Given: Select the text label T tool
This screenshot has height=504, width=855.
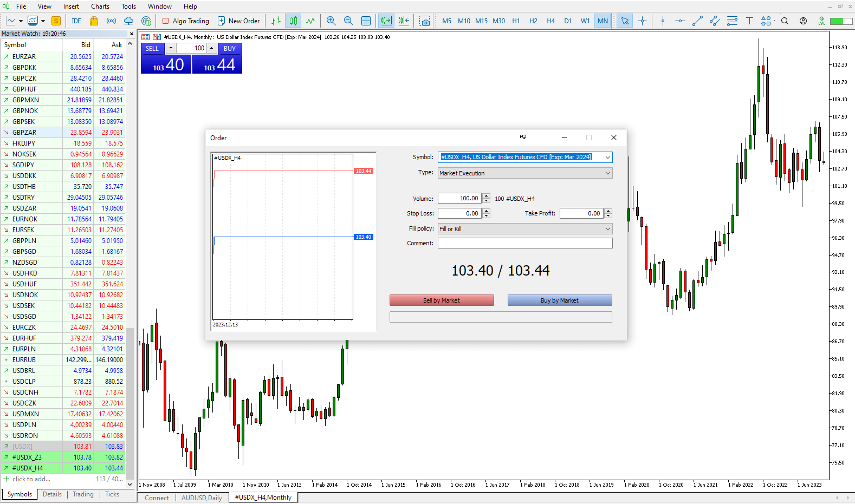Looking at the screenshot, I should 749,21.
